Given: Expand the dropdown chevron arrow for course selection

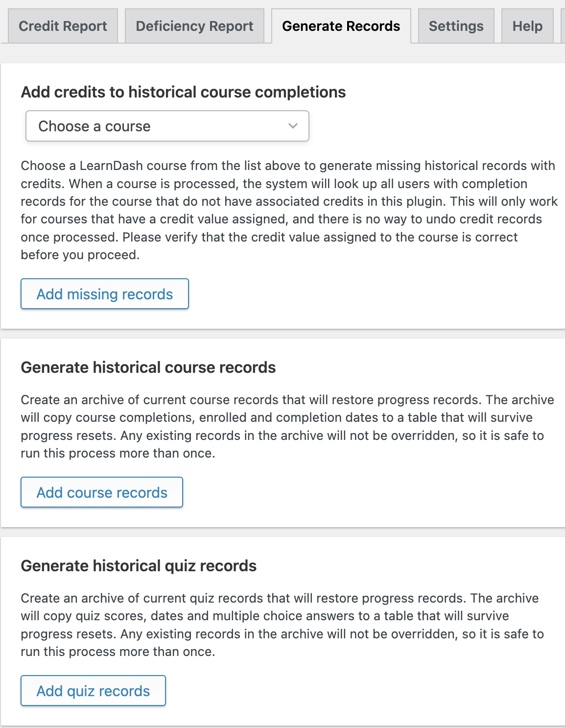Looking at the screenshot, I should click(293, 126).
